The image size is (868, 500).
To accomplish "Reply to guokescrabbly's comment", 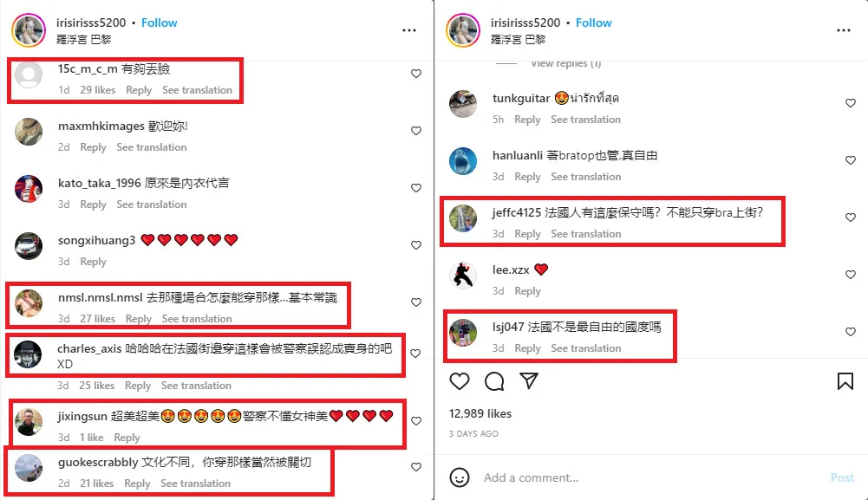I will [x=137, y=484].
